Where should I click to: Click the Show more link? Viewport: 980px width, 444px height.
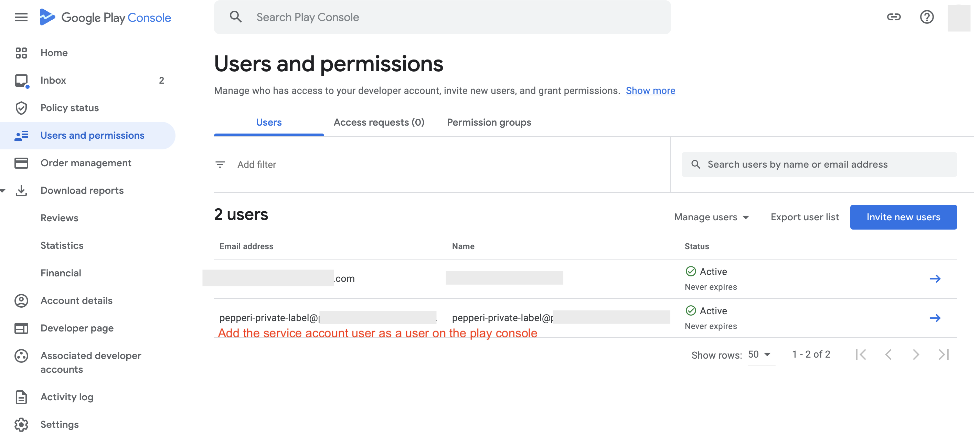pyautogui.click(x=651, y=91)
